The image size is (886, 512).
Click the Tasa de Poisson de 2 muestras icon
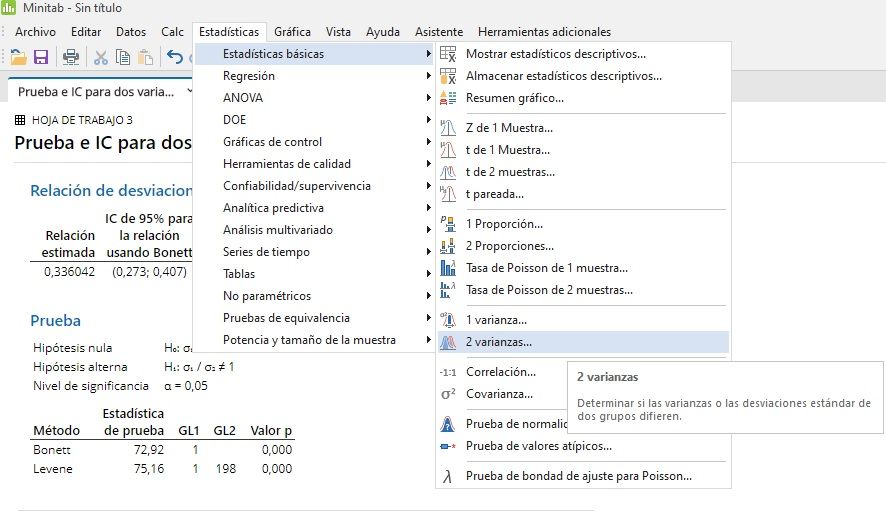[448, 290]
